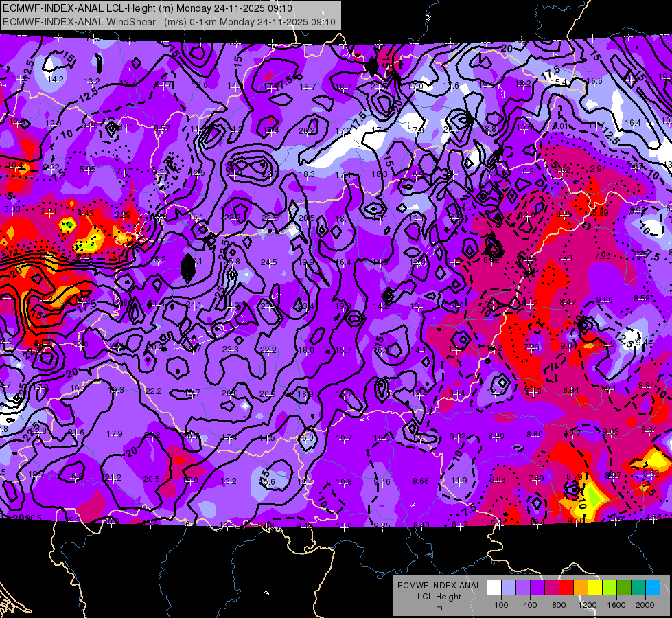Click the 7.23 grid point value
This screenshot has height=618, width=672.
(531, 347)
